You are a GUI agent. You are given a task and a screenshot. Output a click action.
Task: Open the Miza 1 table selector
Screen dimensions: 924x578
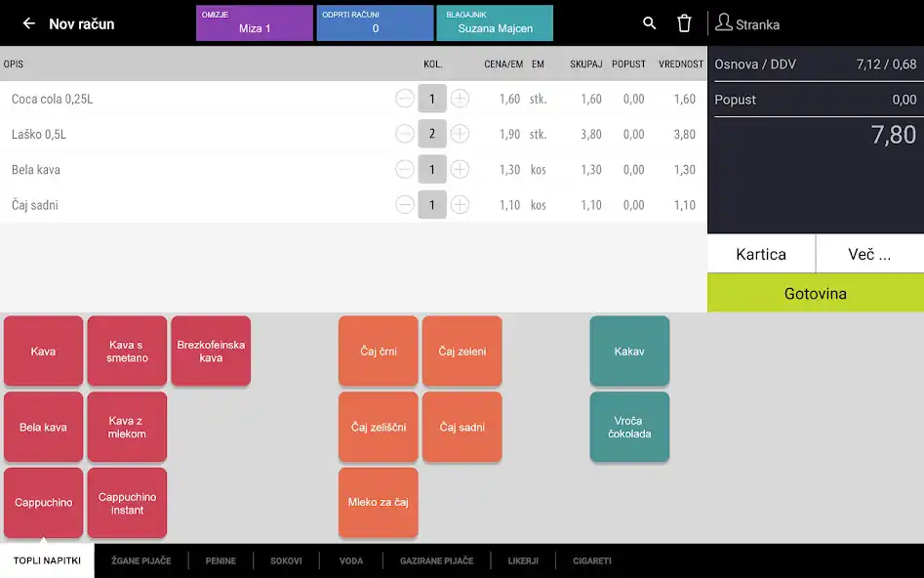tap(255, 23)
